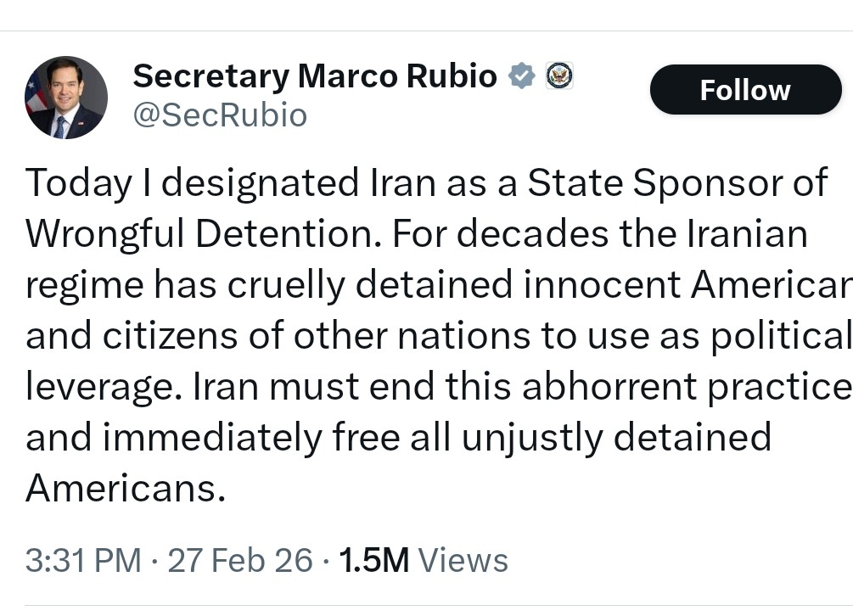Click the 3:31 PM timestamp
Viewport: 853px width, 616px height.
(x=83, y=560)
